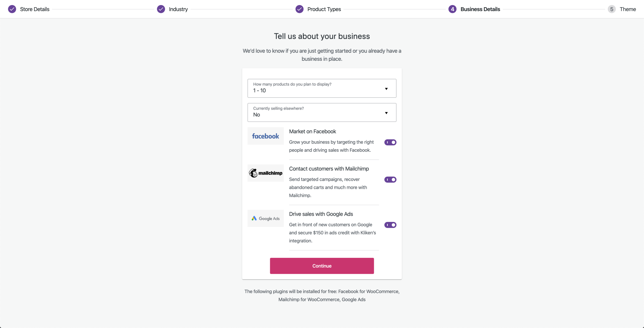Open the product count dropdown
Viewport: 644px width, 328px height.
(x=321, y=88)
